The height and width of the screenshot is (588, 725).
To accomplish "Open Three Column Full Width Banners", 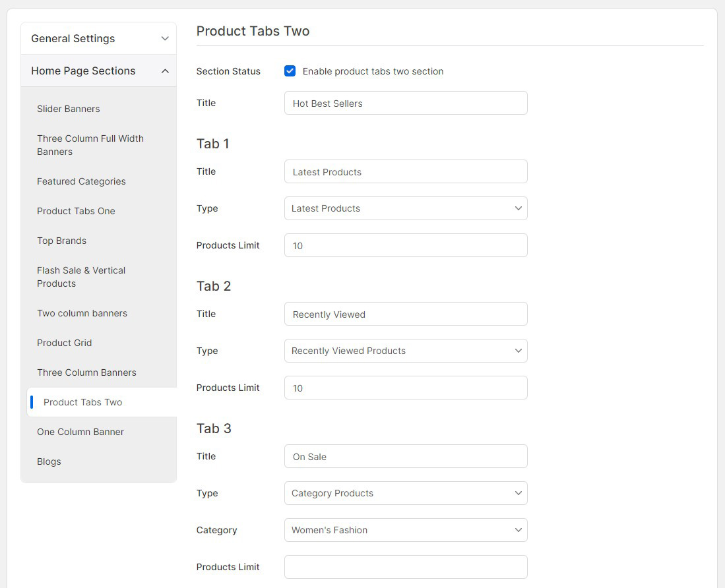I will point(90,145).
